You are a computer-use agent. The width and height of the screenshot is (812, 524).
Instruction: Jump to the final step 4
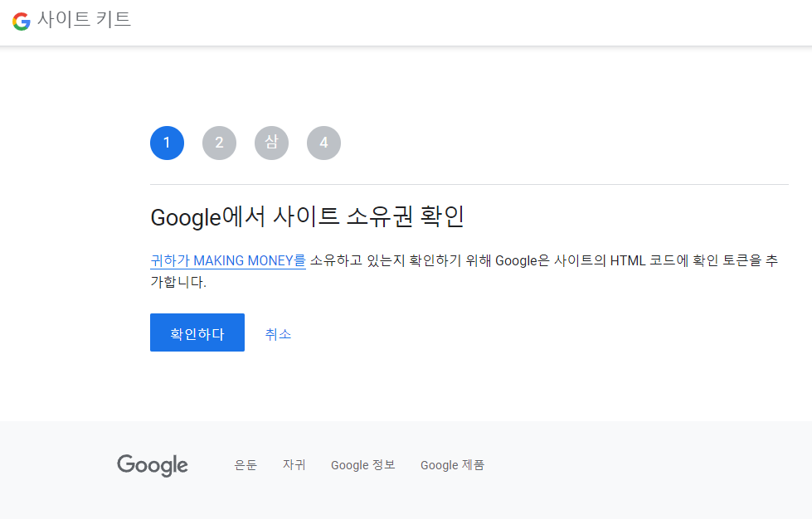coord(323,143)
